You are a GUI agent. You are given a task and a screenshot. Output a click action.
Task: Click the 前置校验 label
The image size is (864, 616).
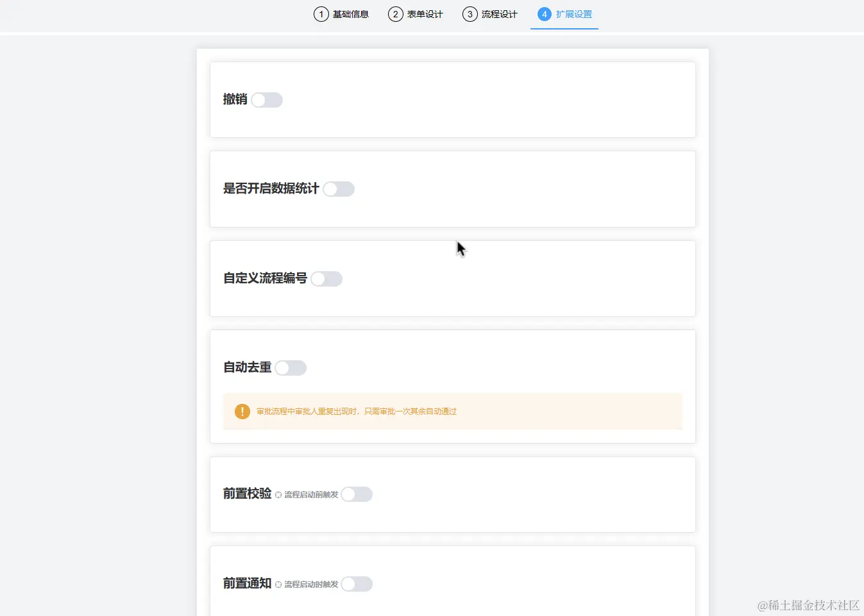[247, 494]
